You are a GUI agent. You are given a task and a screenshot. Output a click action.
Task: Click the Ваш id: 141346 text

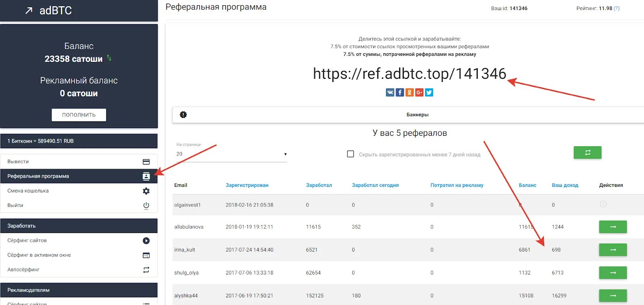[509, 8]
